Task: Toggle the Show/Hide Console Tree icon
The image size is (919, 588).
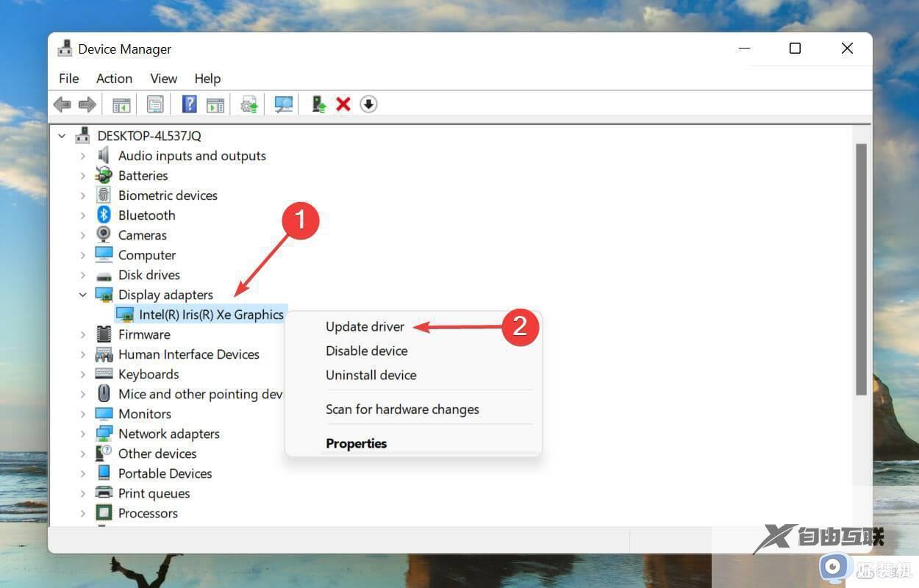Action: pyautogui.click(x=121, y=104)
